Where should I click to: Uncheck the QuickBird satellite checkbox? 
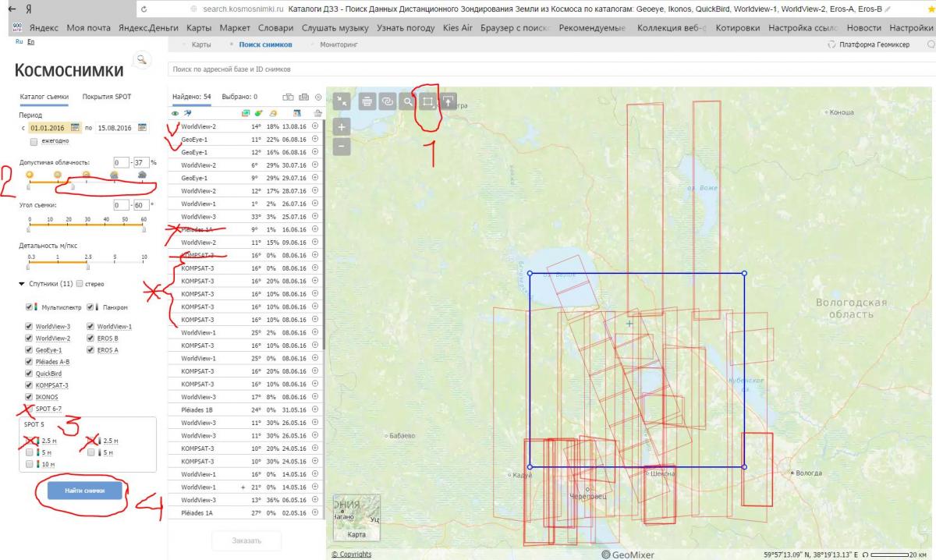29,374
